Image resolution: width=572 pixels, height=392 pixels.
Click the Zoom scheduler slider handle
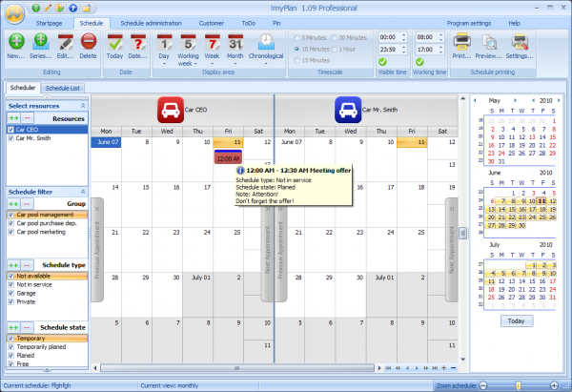pos(518,385)
